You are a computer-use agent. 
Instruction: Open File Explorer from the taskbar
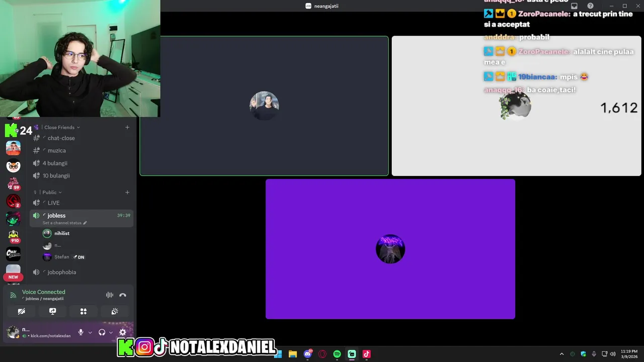(293, 354)
